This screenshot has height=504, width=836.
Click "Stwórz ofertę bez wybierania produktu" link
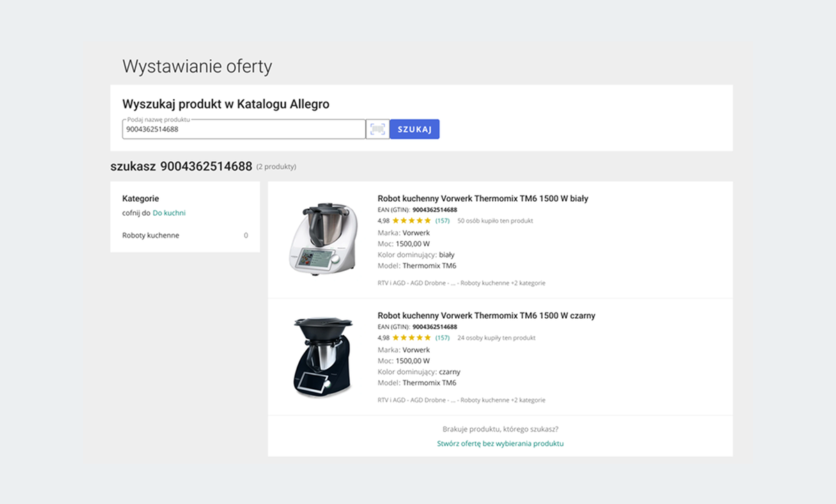pyautogui.click(x=500, y=443)
